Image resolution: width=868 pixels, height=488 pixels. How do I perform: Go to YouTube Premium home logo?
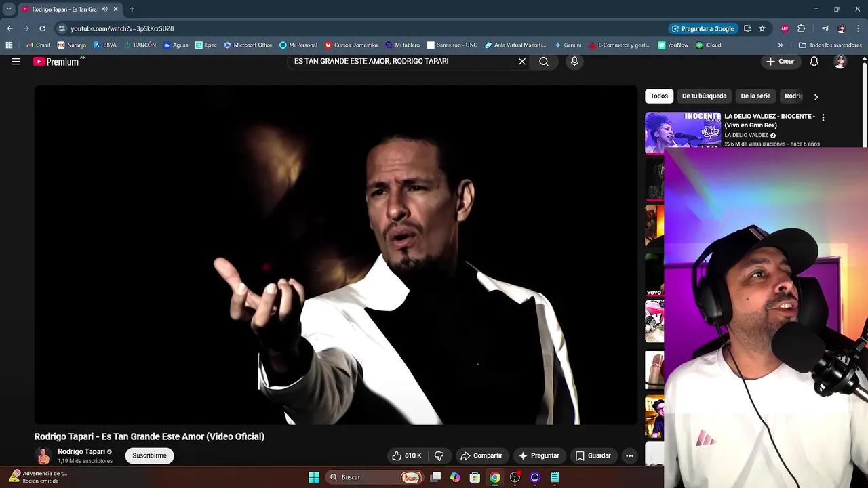(56, 62)
